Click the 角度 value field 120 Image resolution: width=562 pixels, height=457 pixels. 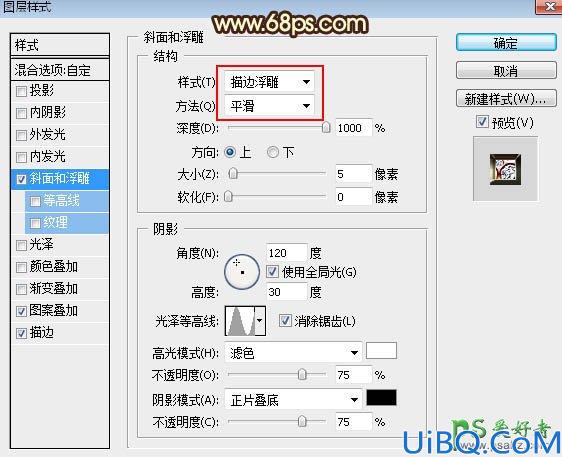point(287,253)
